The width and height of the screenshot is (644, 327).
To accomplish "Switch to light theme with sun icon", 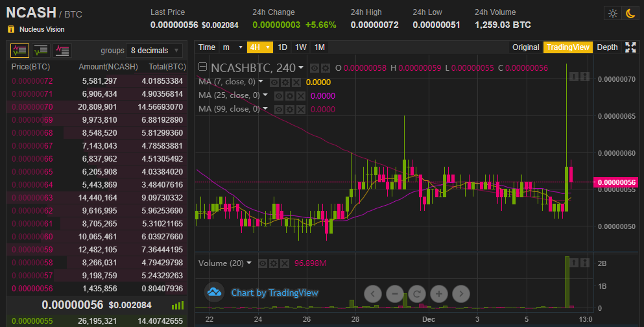I will pos(612,13).
